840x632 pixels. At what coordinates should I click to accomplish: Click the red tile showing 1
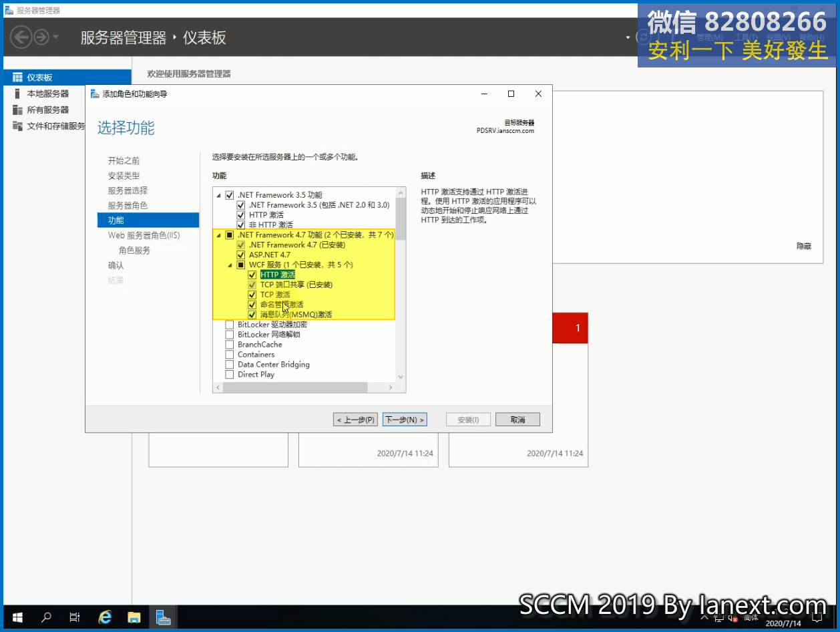571,328
